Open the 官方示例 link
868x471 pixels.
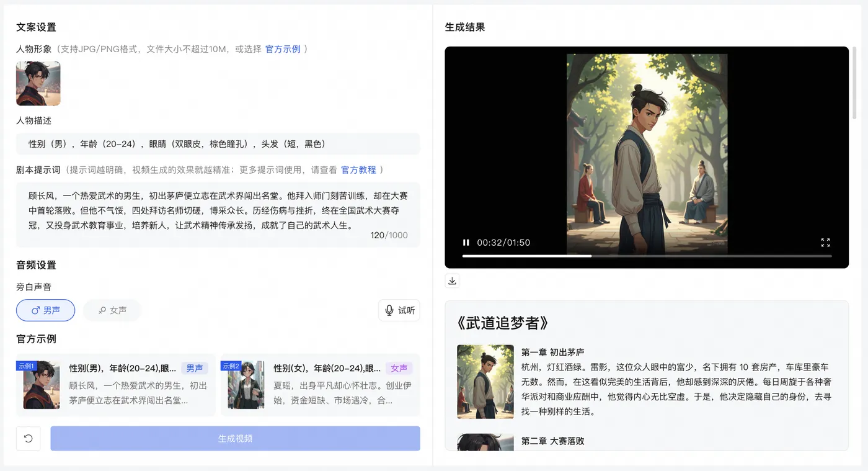(x=283, y=48)
